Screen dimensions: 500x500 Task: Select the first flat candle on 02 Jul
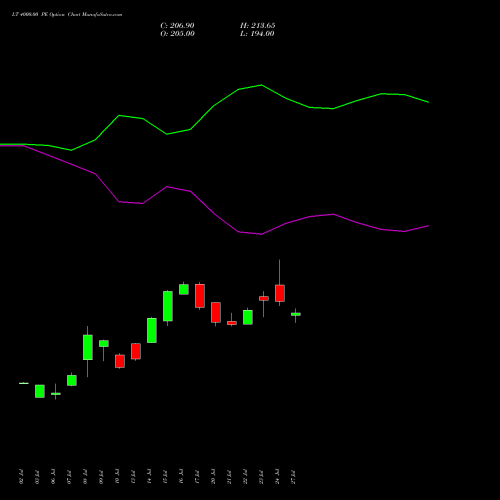coord(24,383)
